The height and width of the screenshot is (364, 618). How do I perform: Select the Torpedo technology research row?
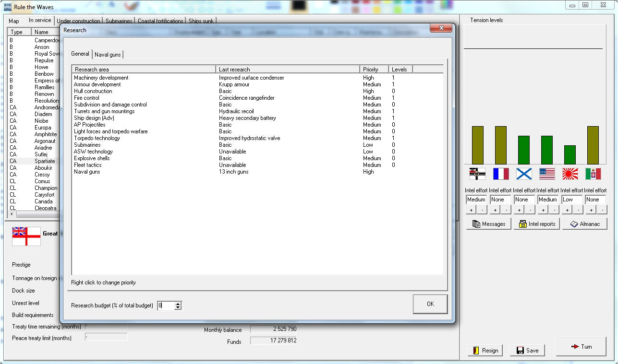pyautogui.click(x=97, y=138)
